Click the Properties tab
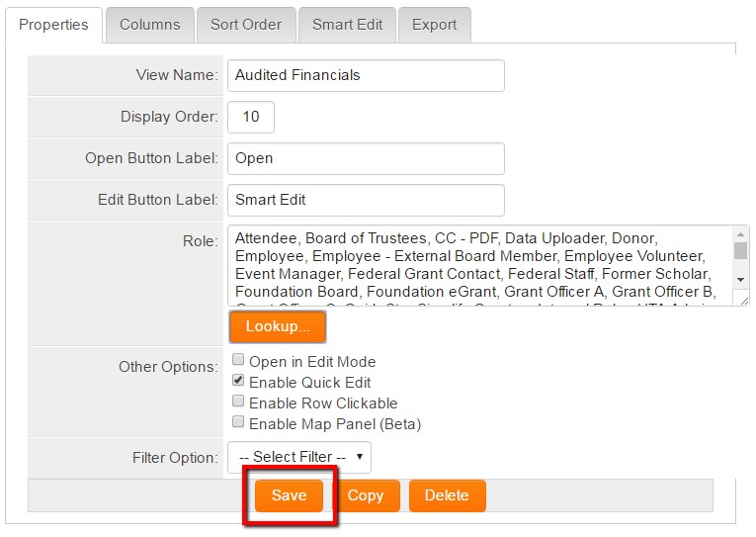Screen dimensions: 756x537 click(x=53, y=25)
